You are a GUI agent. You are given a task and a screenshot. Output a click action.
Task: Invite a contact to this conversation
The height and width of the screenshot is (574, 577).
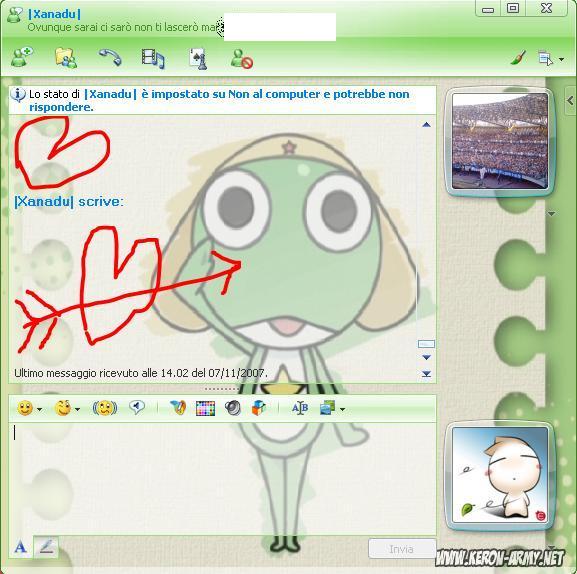(21, 58)
